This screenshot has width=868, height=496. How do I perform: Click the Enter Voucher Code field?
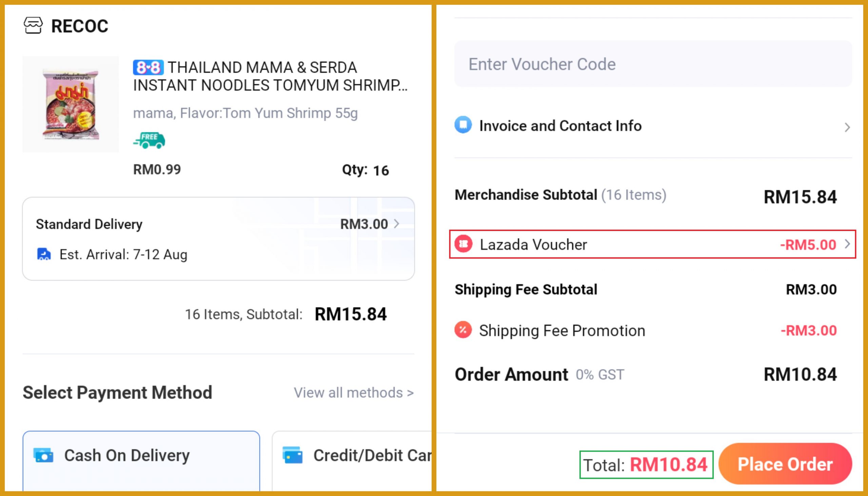653,64
